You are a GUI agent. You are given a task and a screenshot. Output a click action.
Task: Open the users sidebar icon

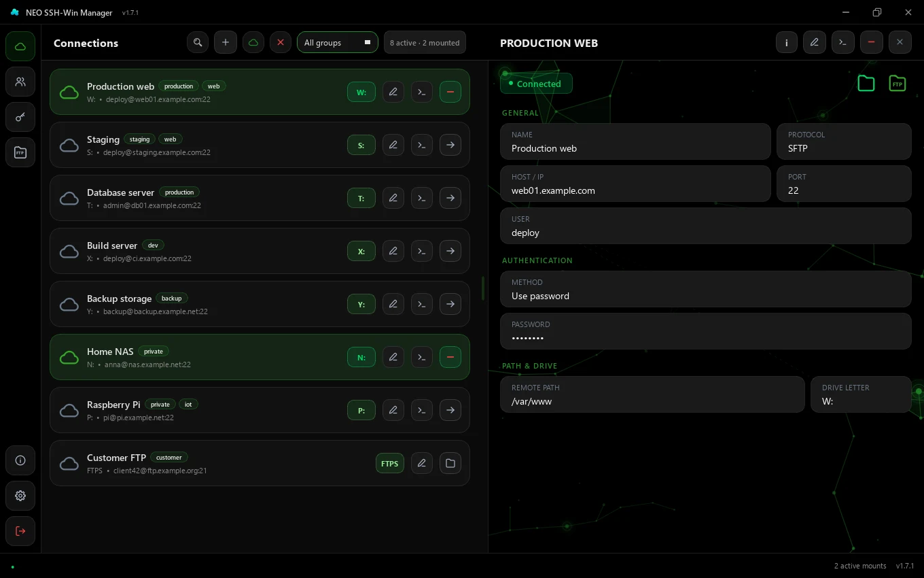pos(20,82)
